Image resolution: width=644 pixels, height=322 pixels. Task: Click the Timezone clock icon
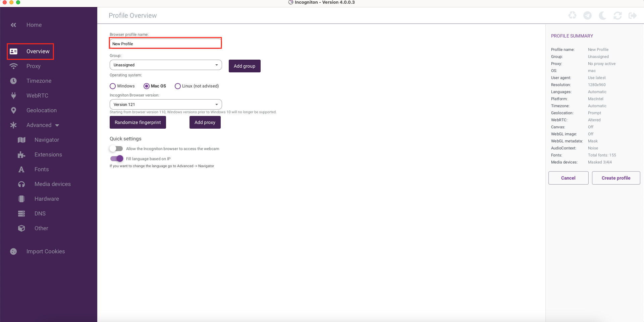(13, 81)
